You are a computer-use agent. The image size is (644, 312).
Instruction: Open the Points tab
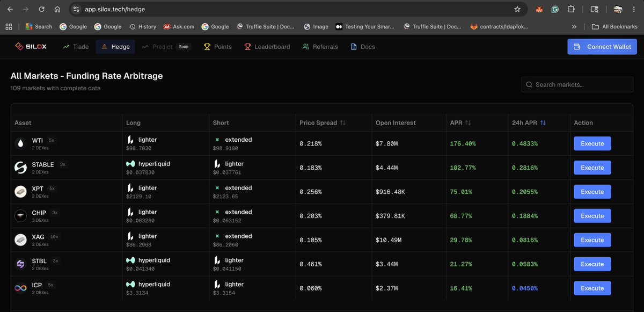click(x=218, y=47)
